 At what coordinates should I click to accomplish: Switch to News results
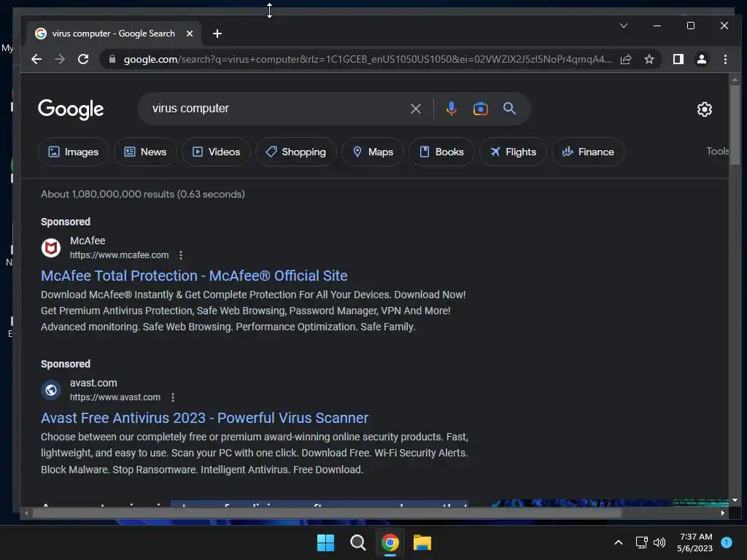[145, 152]
